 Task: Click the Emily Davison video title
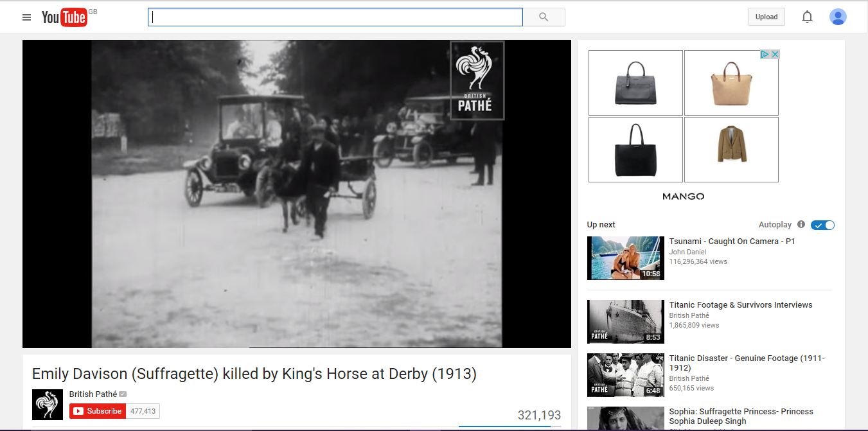tap(254, 374)
